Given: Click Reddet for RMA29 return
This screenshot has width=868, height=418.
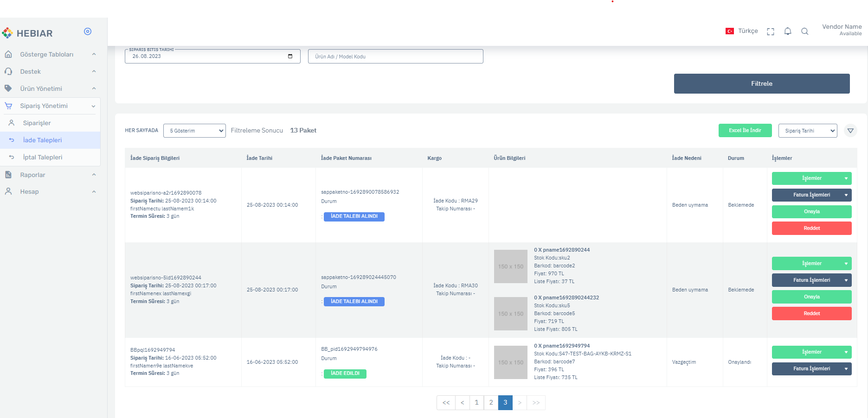Looking at the screenshot, I should tap(811, 228).
